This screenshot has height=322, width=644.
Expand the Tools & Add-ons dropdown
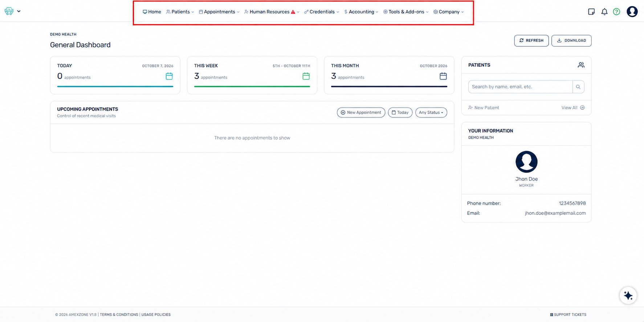(406, 12)
